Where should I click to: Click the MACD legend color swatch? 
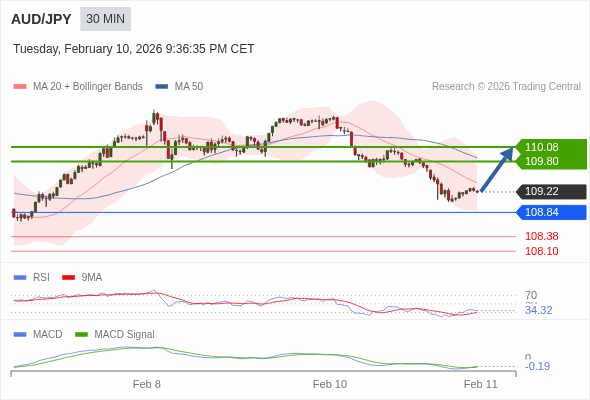tap(20, 335)
